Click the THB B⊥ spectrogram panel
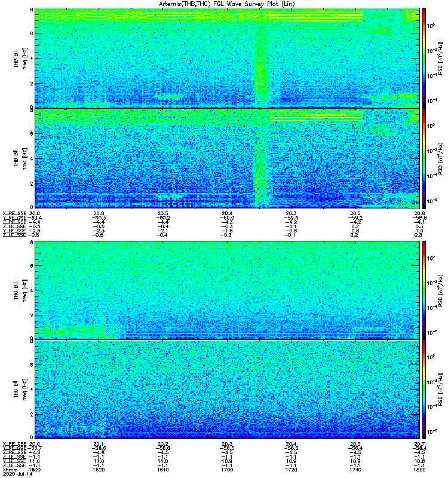This screenshot has height=478, width=448. click(228, 58)
